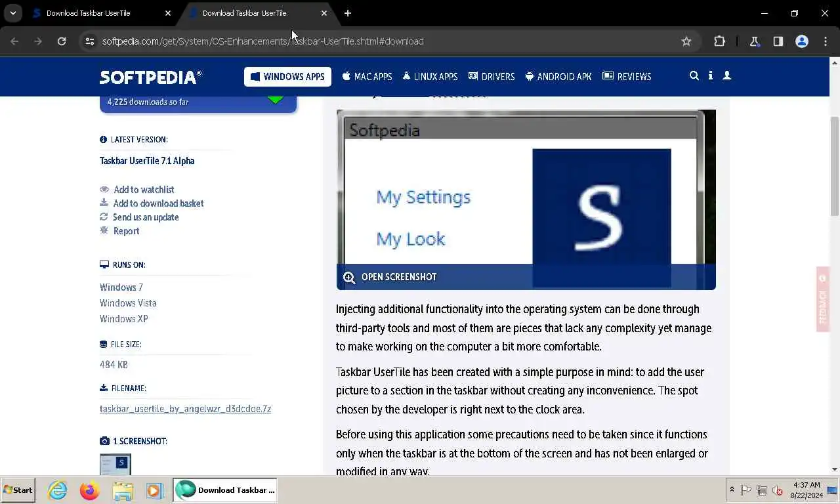The height and width of the screenshot is (504, 840).
Task: Open network tray icon
Action: 762,490
